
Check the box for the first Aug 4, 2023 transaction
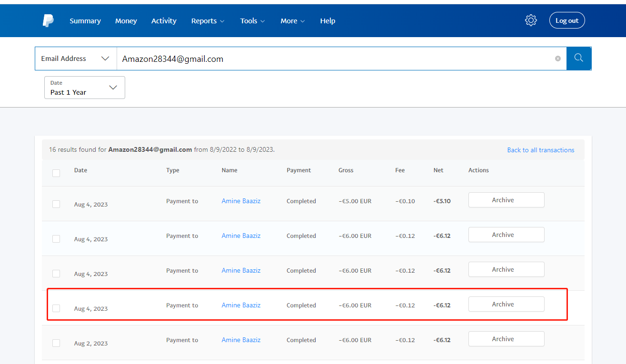(x=56, y=204)
